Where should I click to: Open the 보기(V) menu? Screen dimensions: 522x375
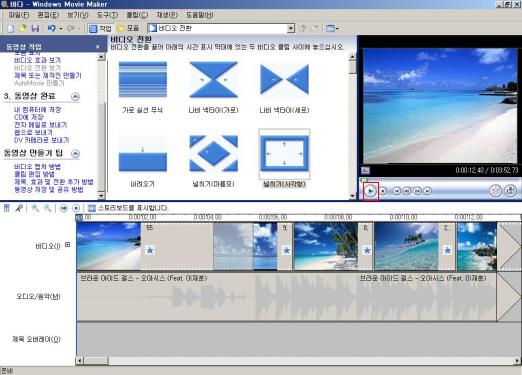coord(78,15)
